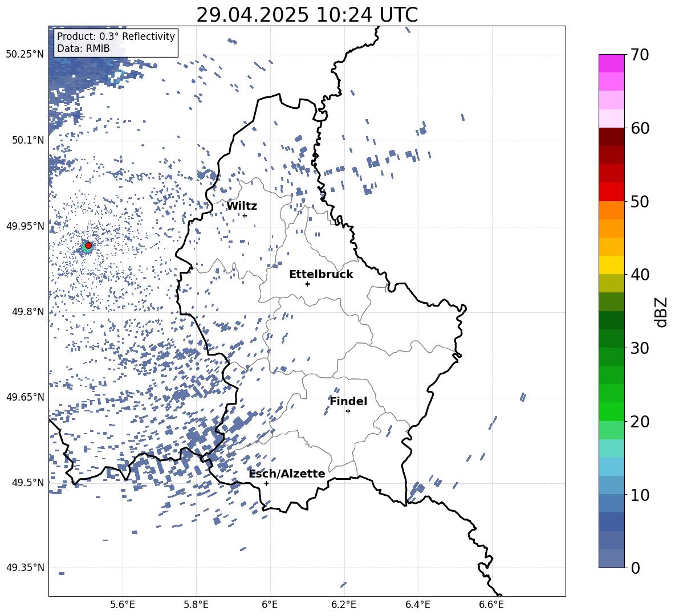Viewport: 675px width, 616px height.
Task: Click the 6°E longitude label
Action: 270,605
